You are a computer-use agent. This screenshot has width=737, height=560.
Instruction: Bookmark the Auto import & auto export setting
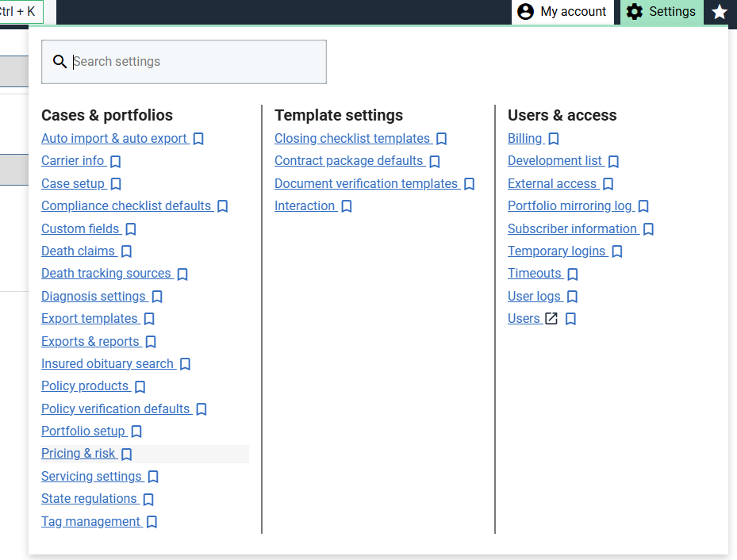point(198,139)
